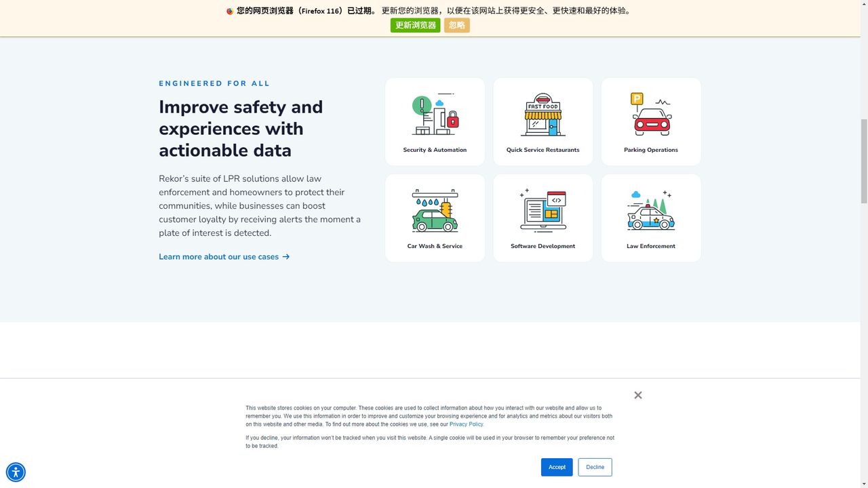Close the cookie notice with X

point(638,395)
